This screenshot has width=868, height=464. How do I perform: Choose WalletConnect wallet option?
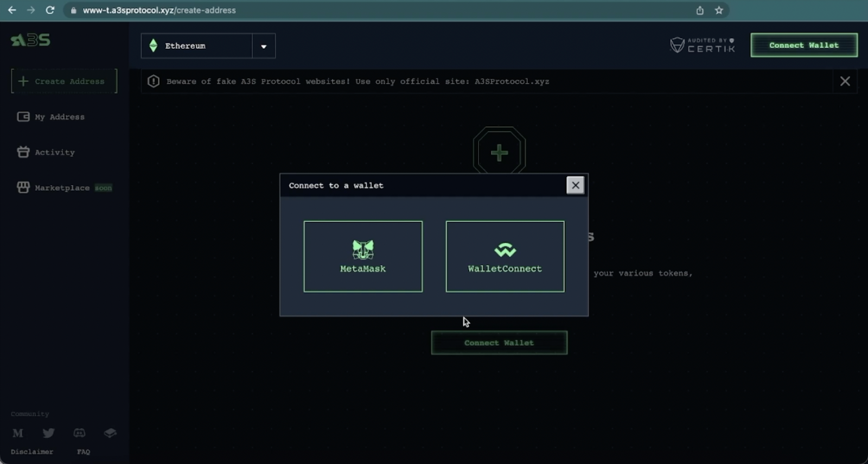click(x=505, y=257)
